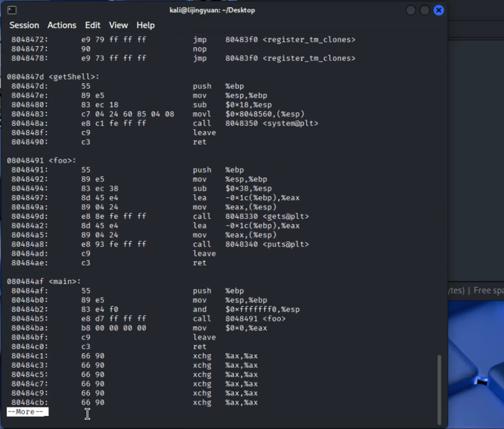
Task: Click the leave instruction at 80484ad
Action: tap(204, 253)
